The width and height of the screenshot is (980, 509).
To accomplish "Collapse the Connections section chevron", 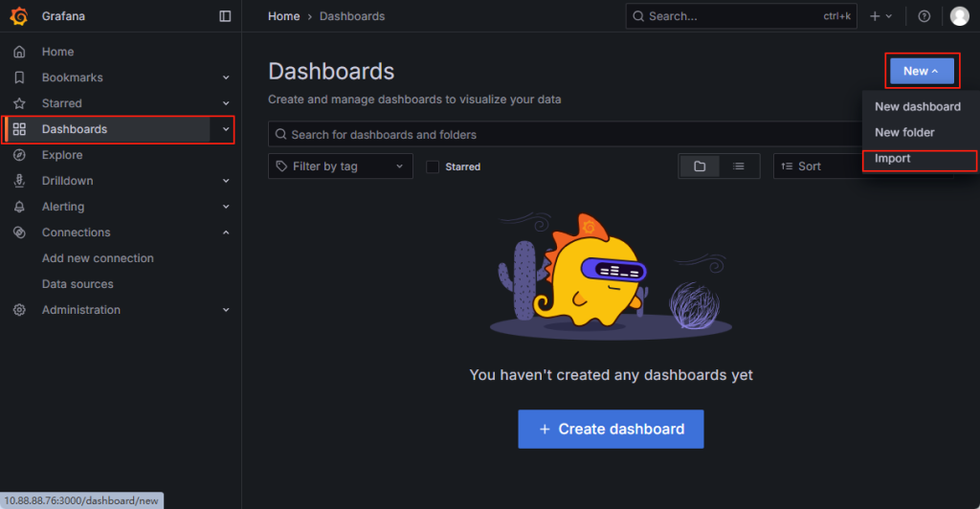I will click(226, 232).
